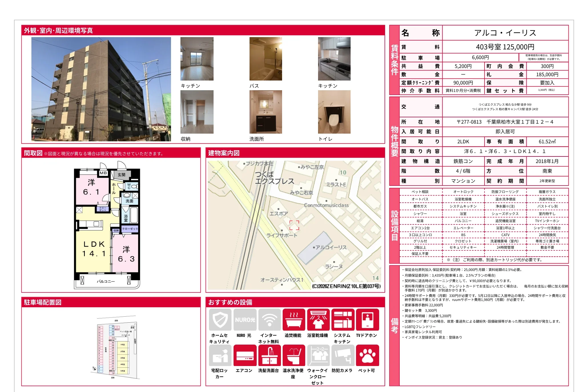This screenshot has height=392, width=587.
Task: Click the 追焚機能 bathtub icon
Action: point(293,319)
